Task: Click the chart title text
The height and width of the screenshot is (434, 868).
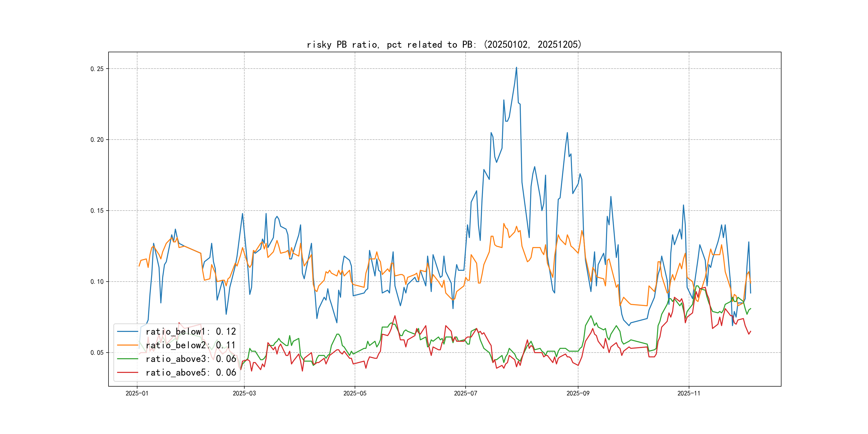Action: pos(444,44)
